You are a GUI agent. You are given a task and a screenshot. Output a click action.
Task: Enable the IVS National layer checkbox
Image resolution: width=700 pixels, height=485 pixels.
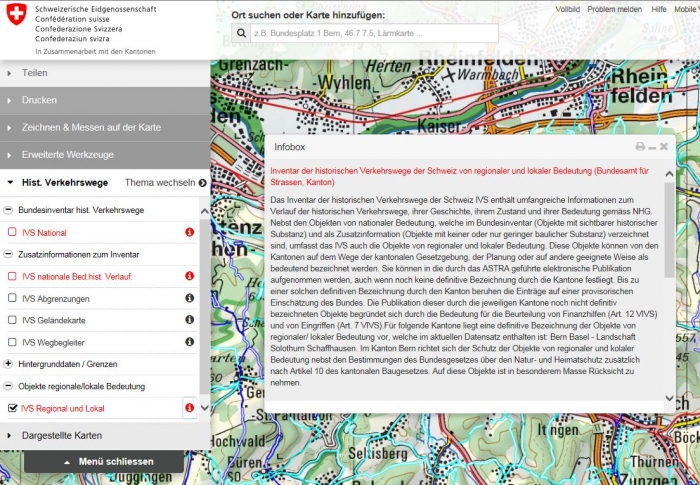coord(12,232)
